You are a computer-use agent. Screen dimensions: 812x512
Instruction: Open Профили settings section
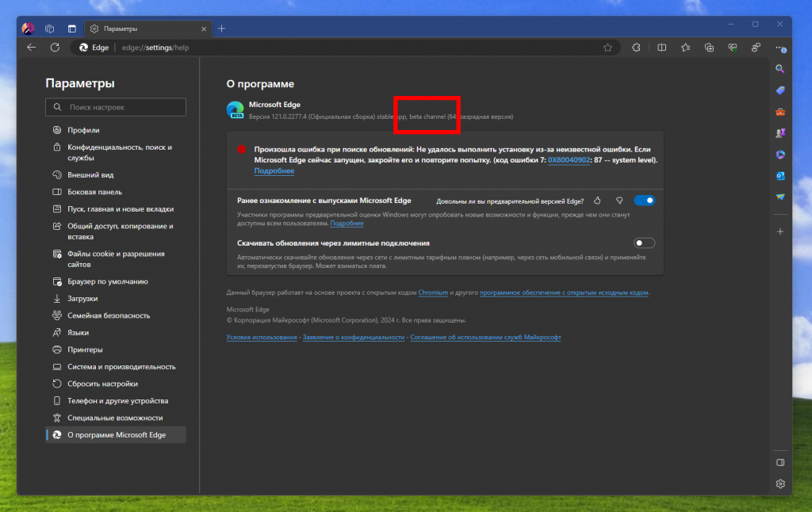116,131
